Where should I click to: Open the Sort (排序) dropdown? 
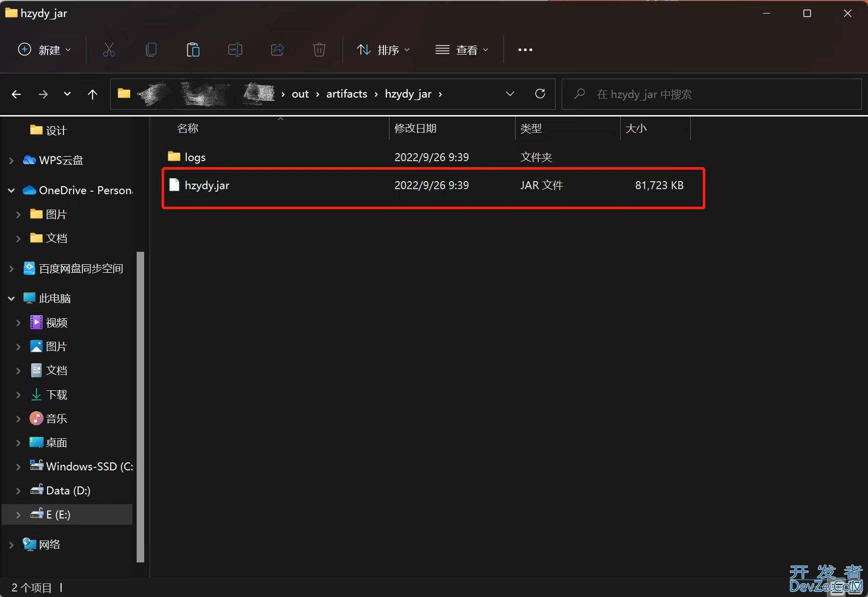[x=383, y=50]
